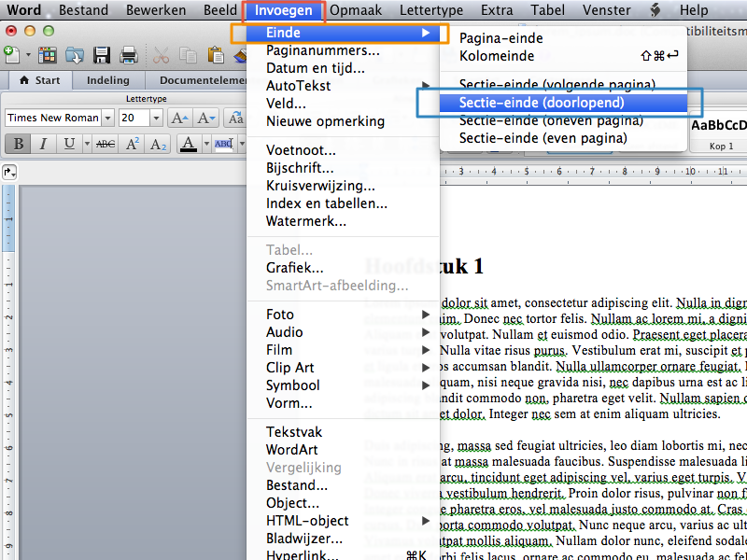Open the Opmaak menu in menu bar
Image resolution: width=747 pixels, height=560 pixels.
pos(356,10)
